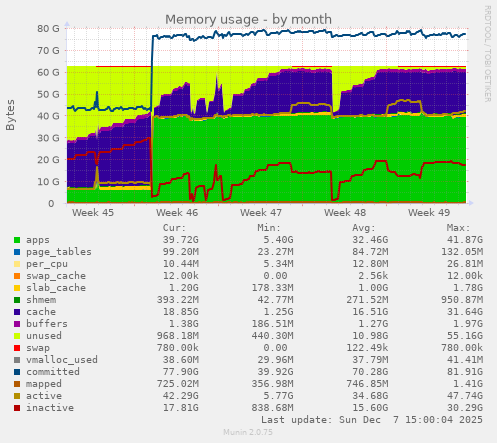Click the 'Cur:' column header
497x443 pixels.
[174, 228]
